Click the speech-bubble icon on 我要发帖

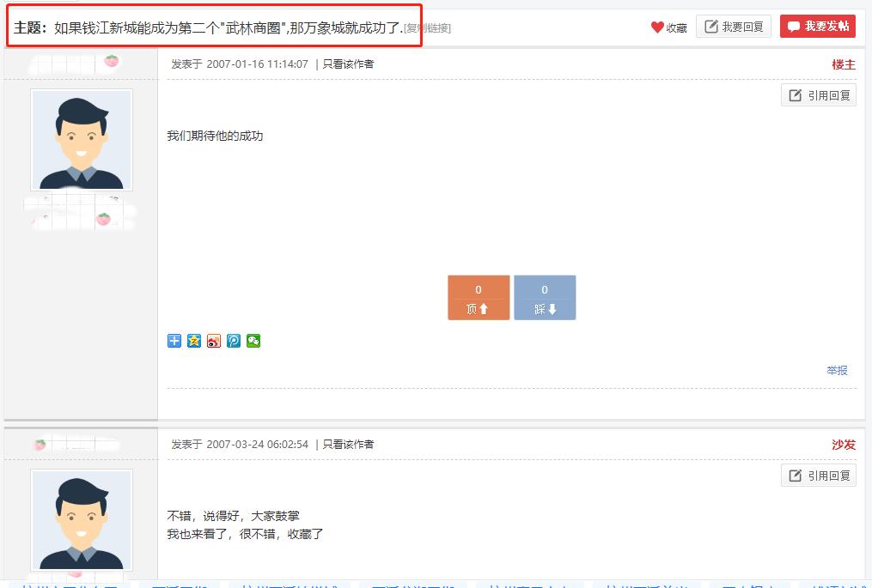coord(796,26)
